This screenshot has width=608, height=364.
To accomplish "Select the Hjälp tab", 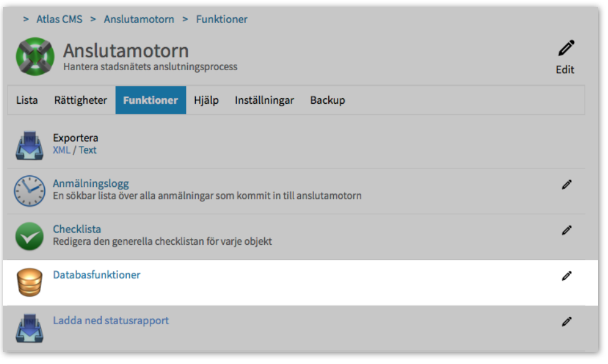I will (x=206, y=100).
